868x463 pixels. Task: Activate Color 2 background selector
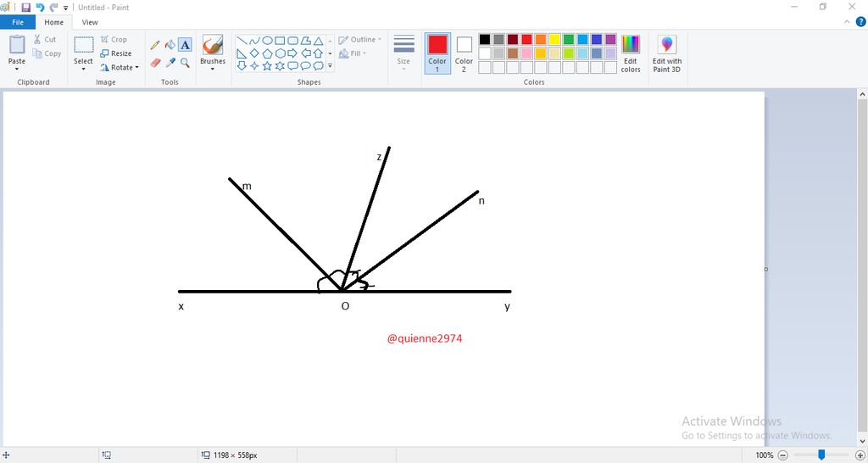tap(464, 53)
